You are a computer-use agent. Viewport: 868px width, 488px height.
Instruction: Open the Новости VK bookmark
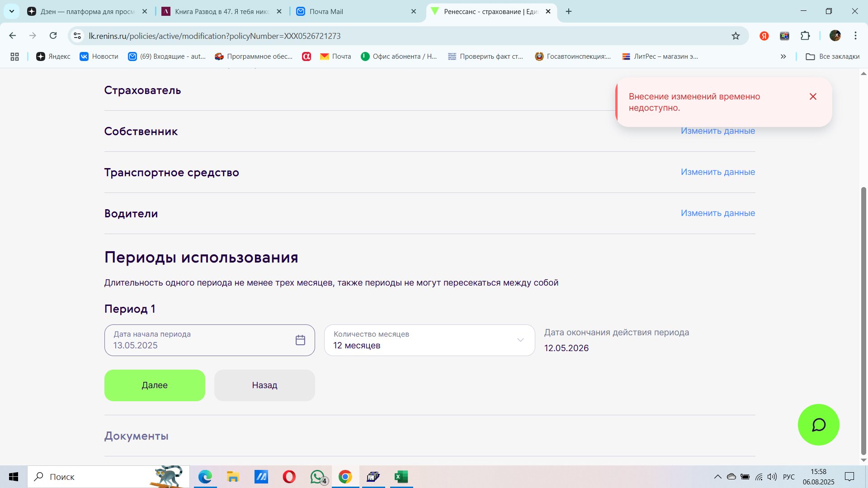tap(99, 56)
